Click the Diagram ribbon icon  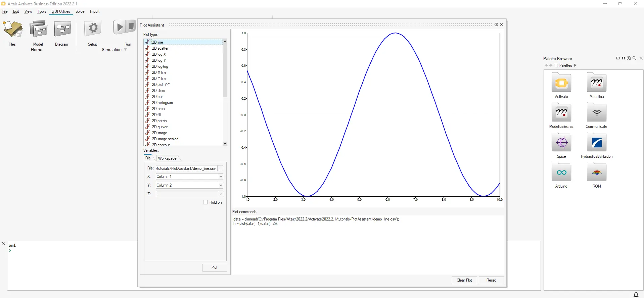click(62, 30)
